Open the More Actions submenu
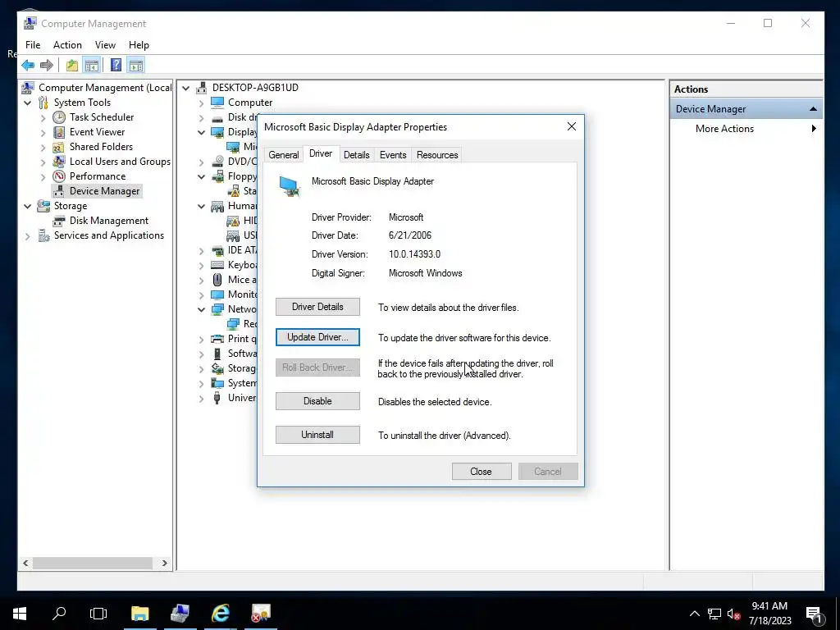 [814, 129]
